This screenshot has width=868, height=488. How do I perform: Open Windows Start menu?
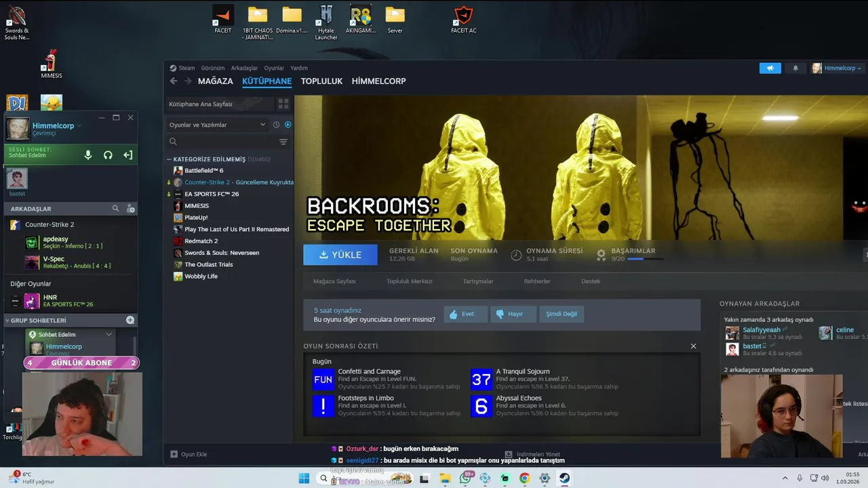tap(304, 479)
